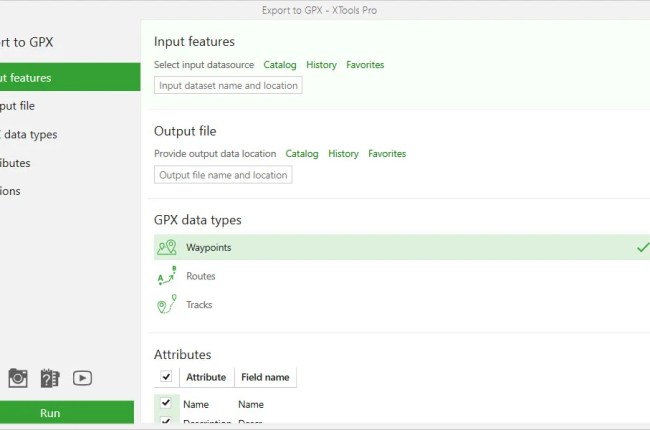The width and height of the screenshot is (650, 430).
Task: Open Favorites link for output data location
Action: point(387,154)
